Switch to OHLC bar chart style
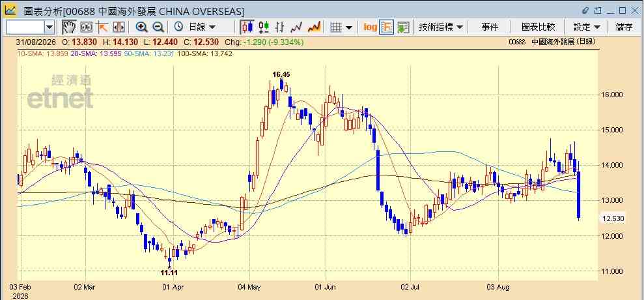The width and height of the screenshot is (644, 300). coord(280,27)
